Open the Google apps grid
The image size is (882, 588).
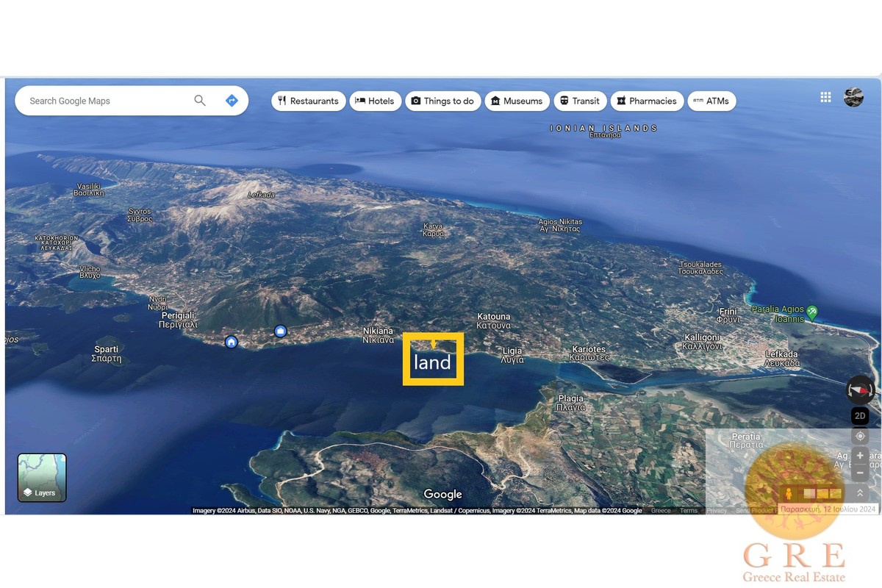tap(825, 97)
